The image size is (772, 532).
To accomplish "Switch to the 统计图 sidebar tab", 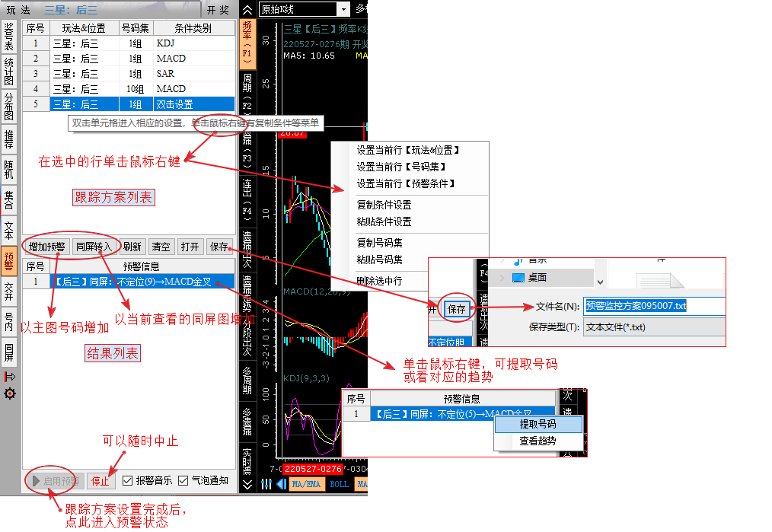I will [x=9, y=71].
